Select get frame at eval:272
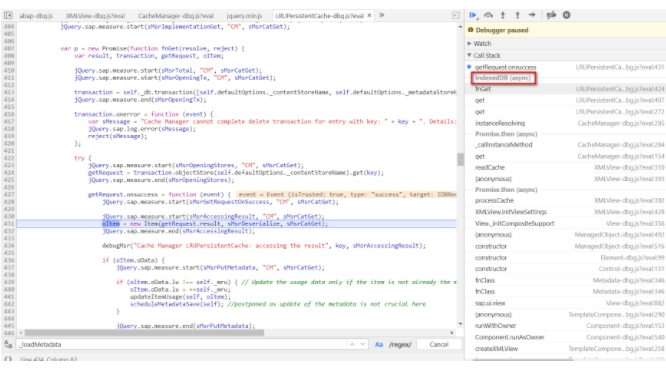 point(565,112)
